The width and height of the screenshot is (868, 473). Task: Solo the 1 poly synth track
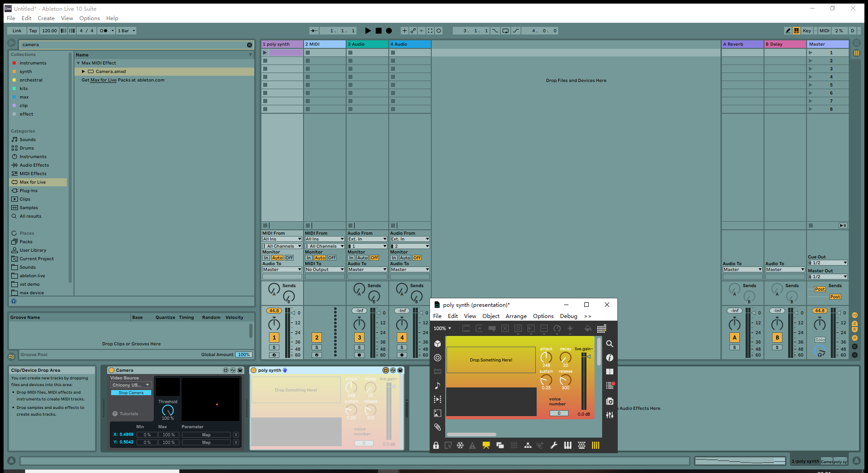pyautogui.click(x=274, y=348)
